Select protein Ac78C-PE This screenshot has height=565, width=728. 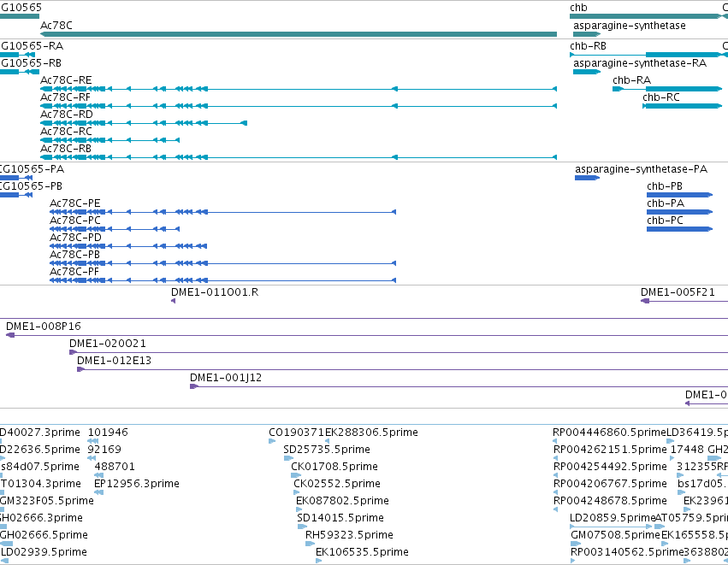click(x=223, y=212)
